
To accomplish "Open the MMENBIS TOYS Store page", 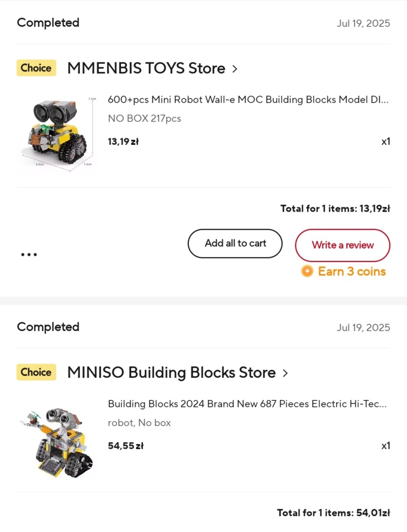I will pos(146,69).
